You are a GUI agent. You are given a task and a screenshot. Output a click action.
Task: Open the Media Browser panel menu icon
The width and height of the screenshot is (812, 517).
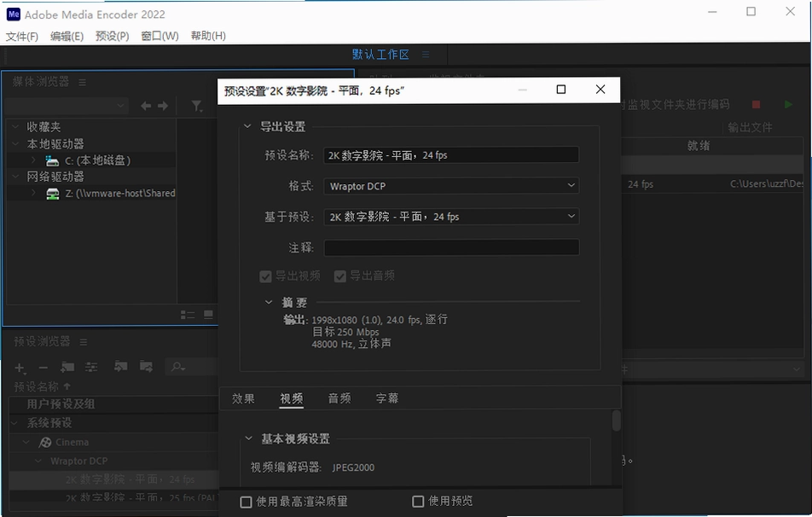(83, 83)
